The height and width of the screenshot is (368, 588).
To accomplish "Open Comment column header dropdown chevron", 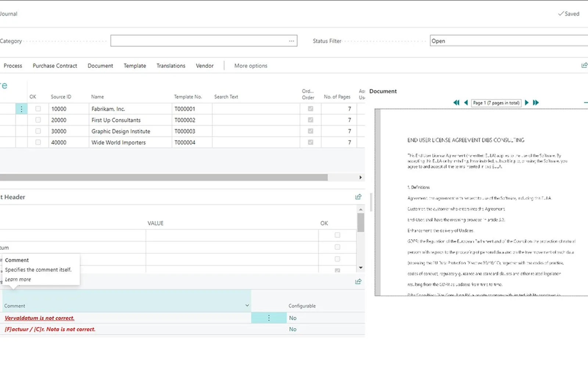I will [x=247, y=305].
